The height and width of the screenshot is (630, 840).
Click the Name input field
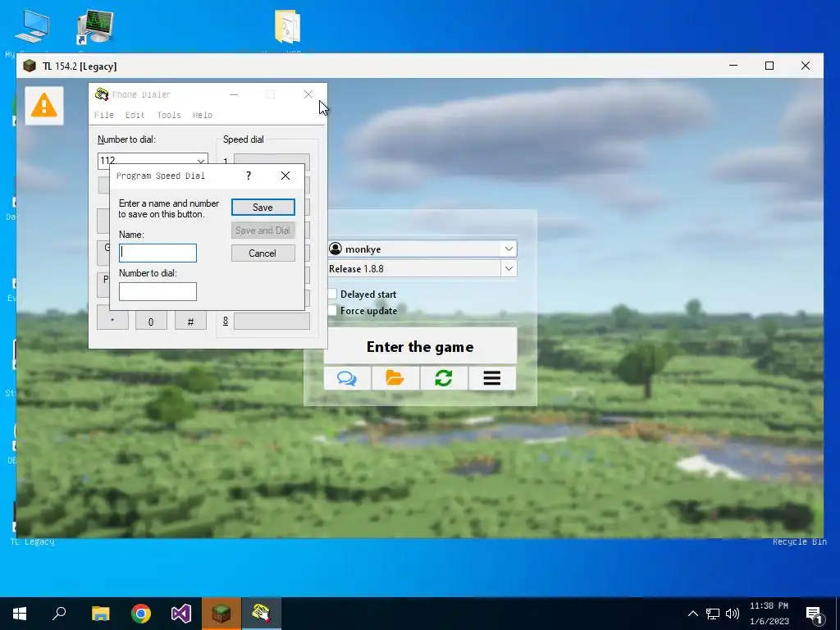[157, 253]
